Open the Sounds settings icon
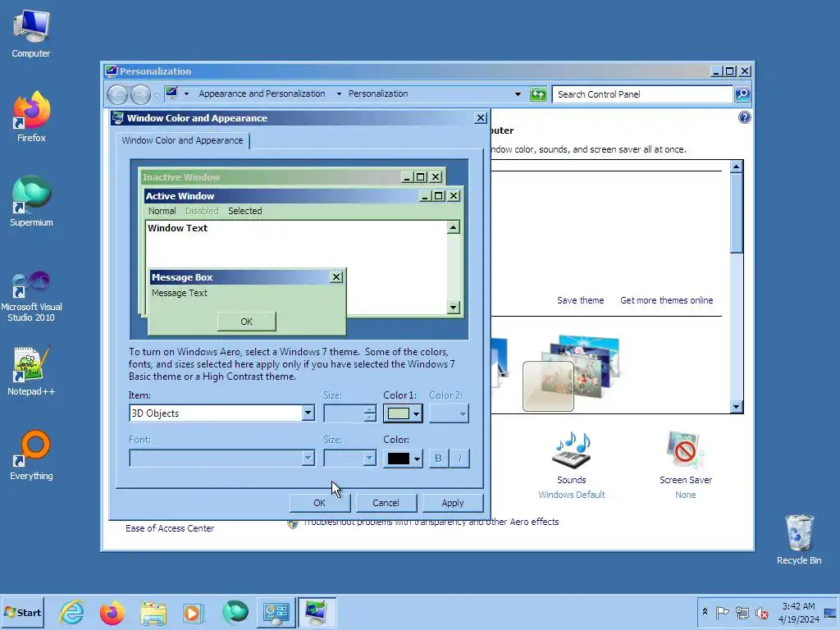The width and height of the screenshot is (840, 630). (x=572, y=449)
